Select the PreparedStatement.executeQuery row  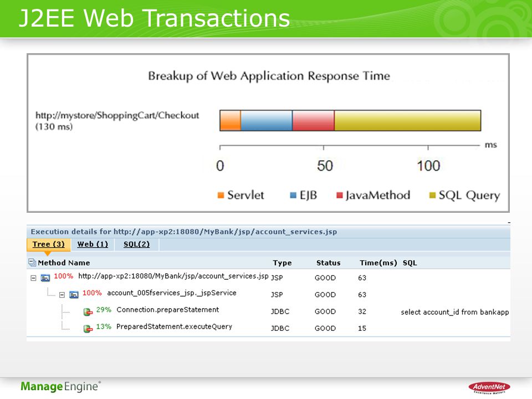[x=268, y=328]
